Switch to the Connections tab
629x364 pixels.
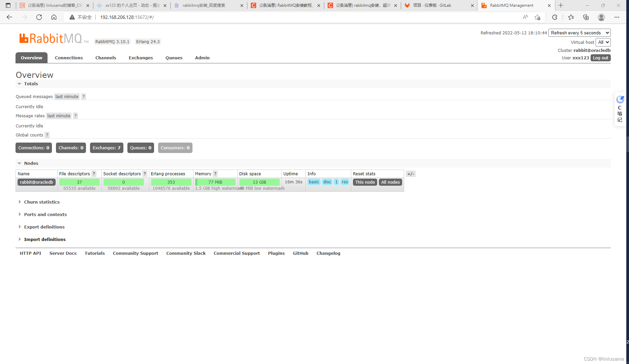click(69, 58)
